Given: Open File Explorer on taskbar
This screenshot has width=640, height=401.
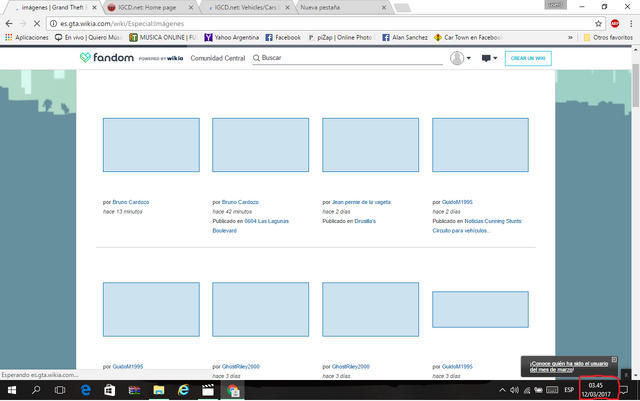Looking at the screenshot, I should tap(159, 390).
